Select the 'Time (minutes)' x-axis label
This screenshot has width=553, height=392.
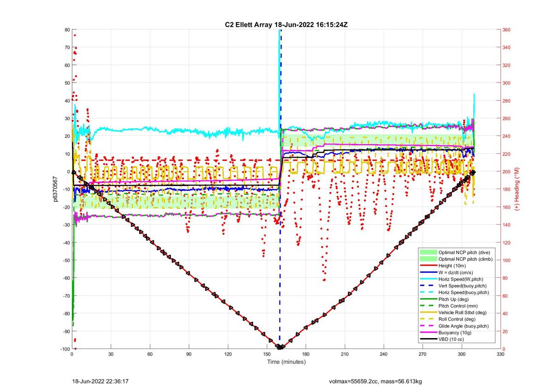[x=286, y=362]
